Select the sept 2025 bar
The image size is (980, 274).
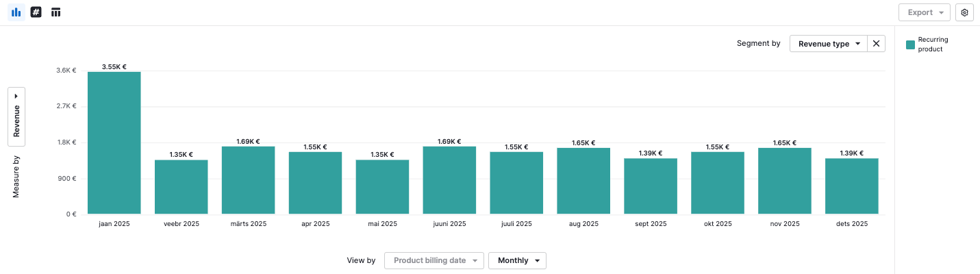651,186
